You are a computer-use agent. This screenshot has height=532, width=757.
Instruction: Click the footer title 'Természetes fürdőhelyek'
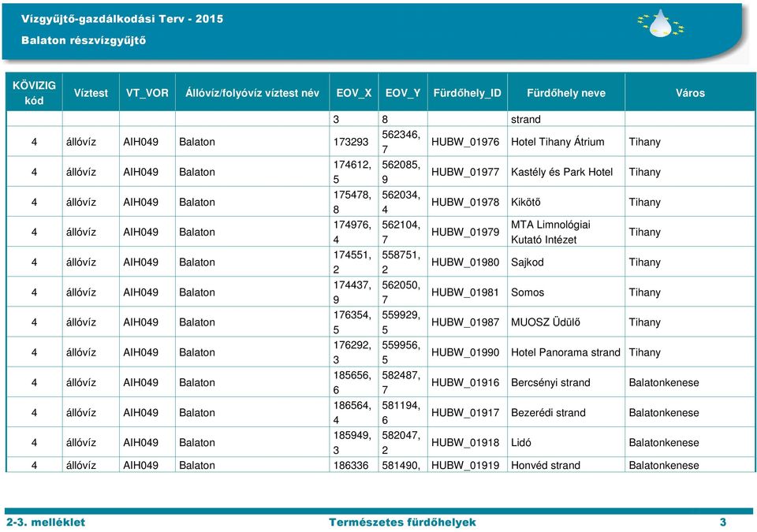click(x=402, y=522)
